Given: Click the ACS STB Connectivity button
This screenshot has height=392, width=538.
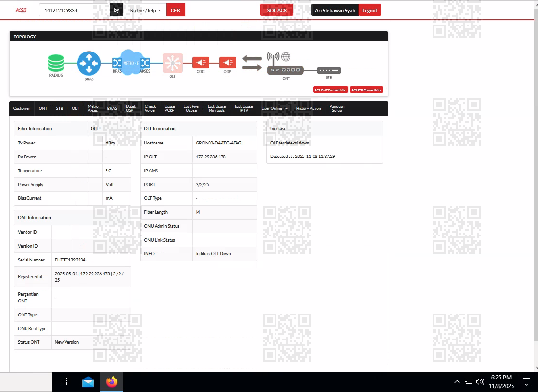Looking at the screenshot, I should [366, 90].
